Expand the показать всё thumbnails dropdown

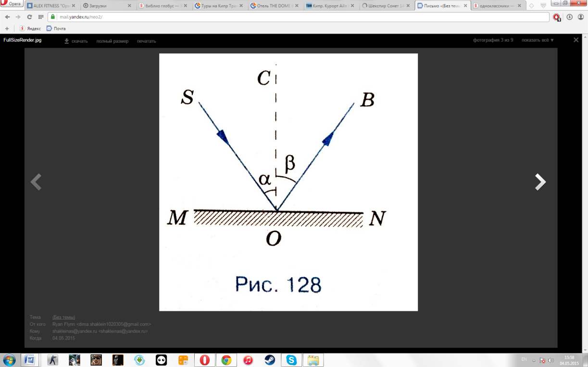pyautogui.click(x=538, y=40)
